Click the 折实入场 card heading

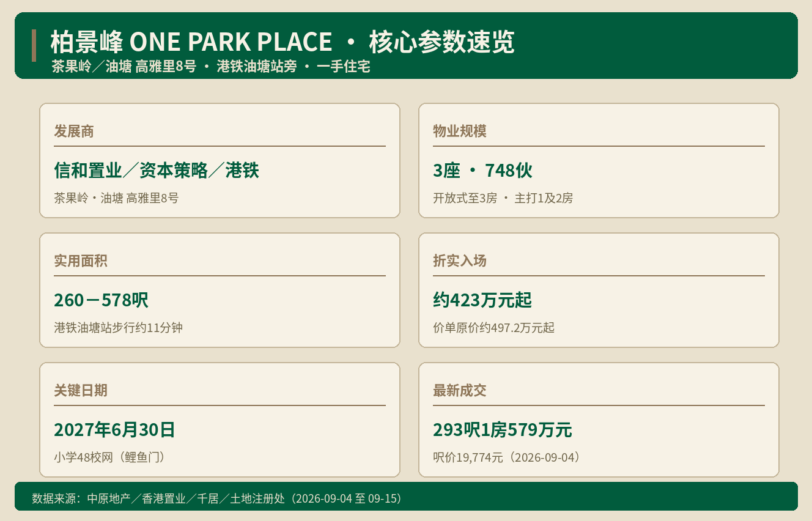tap(460, 260)
